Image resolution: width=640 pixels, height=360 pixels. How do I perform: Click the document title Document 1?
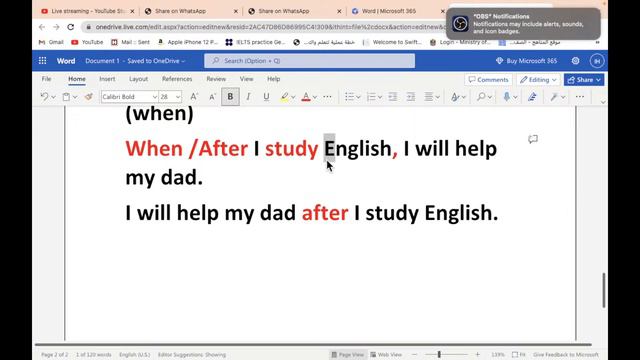point(102,61)
